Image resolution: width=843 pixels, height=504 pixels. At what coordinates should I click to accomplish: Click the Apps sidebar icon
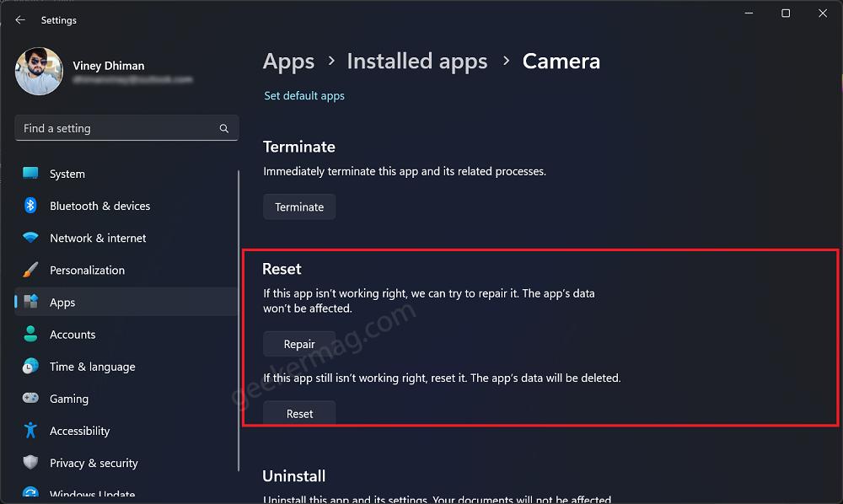click(30, 302)
